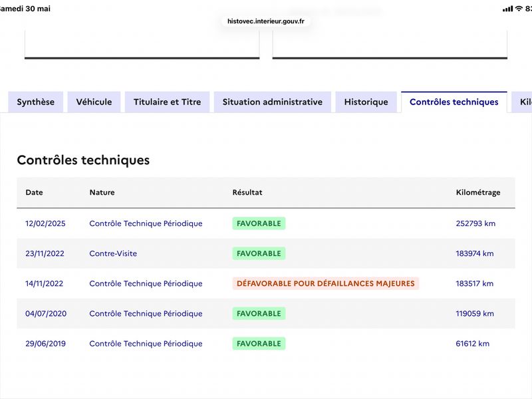Click the Contre-Visite entry

pyautogui.click(x=113, y=253)
